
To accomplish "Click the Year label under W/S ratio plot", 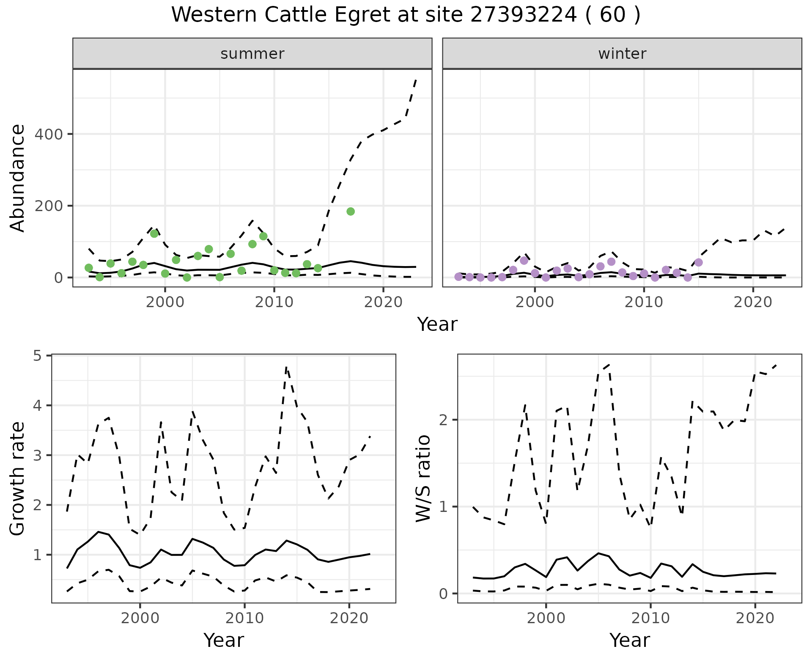I will (629, 640).
